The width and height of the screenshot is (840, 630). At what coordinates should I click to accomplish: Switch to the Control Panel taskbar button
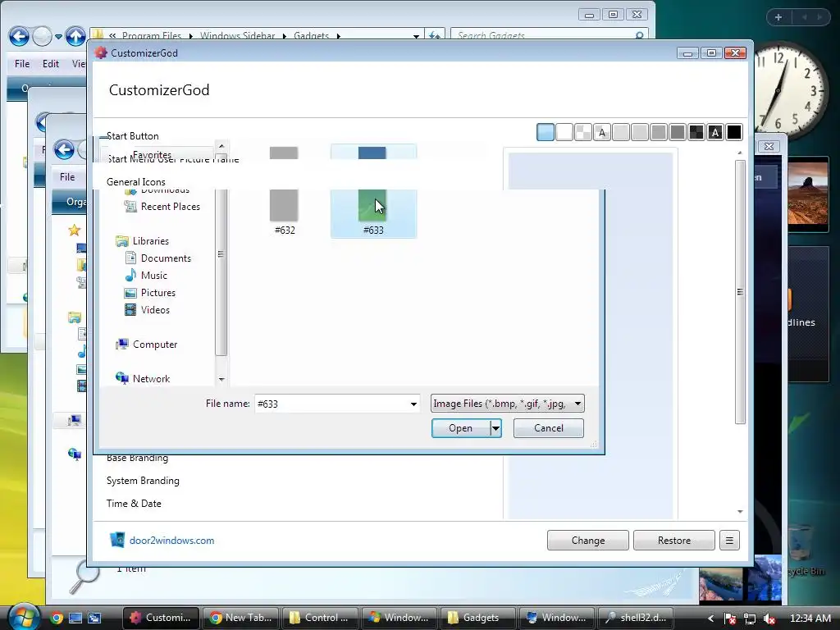tap(320, 618)
